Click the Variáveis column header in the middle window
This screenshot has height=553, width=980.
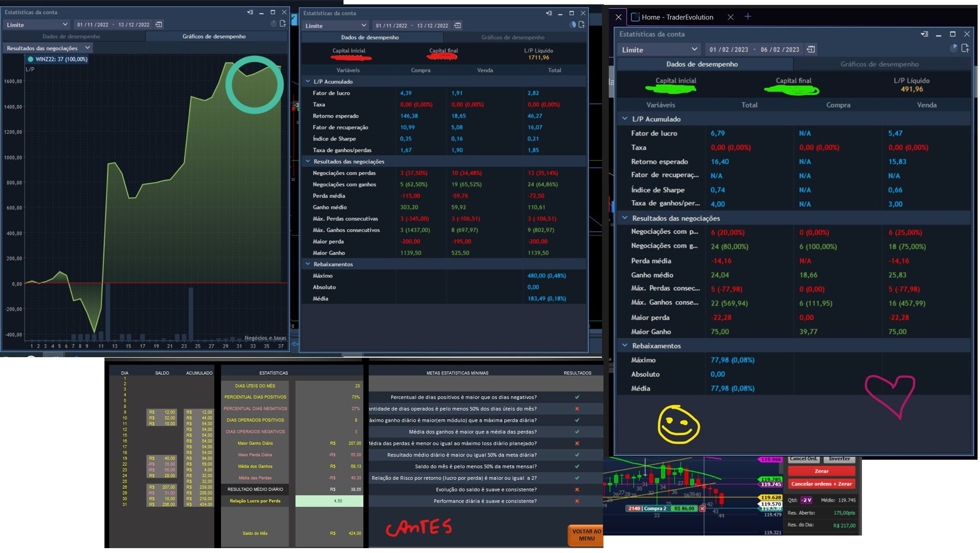click(348, 70)
